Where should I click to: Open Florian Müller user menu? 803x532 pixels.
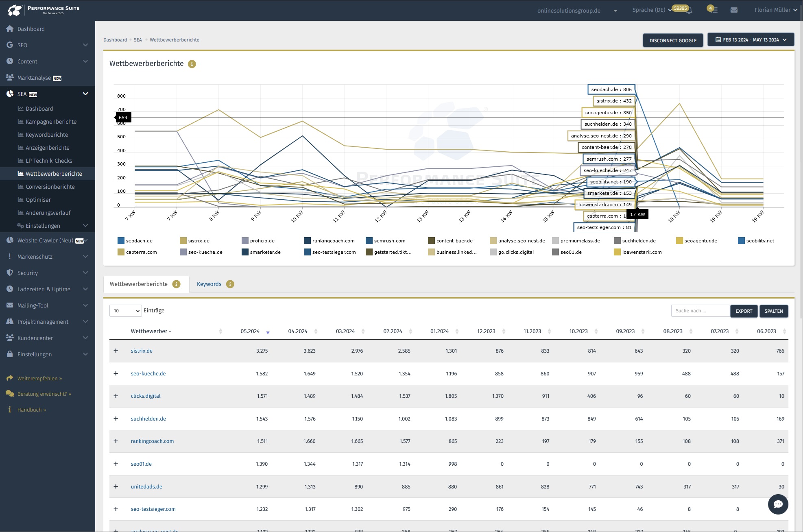776,10
